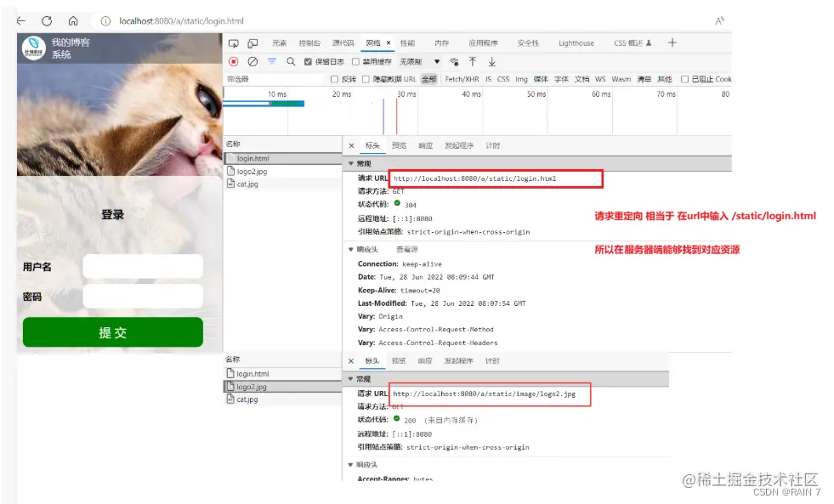Filter requests by Fetch/XHR

click(x=462, y=79)
